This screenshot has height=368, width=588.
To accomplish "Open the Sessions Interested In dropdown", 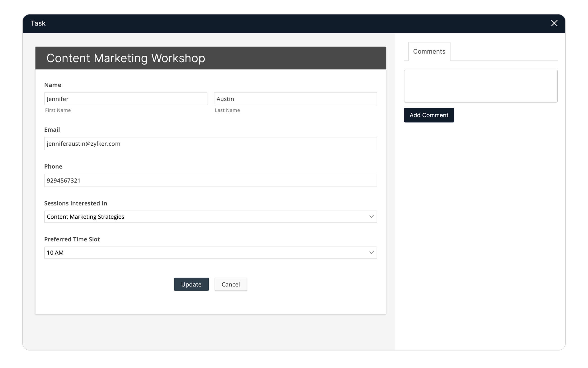I will point(210,217).
